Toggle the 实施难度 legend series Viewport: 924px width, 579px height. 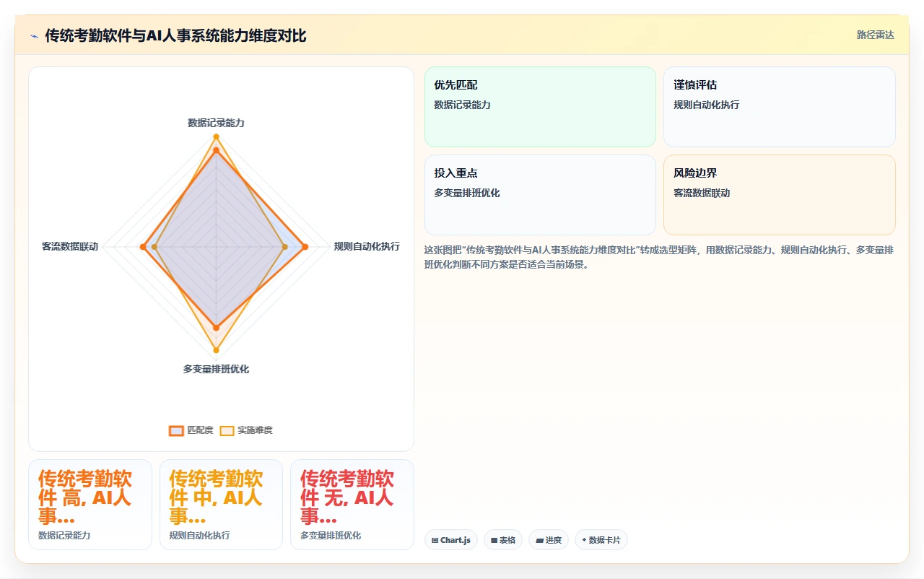(x=246, y=430)
